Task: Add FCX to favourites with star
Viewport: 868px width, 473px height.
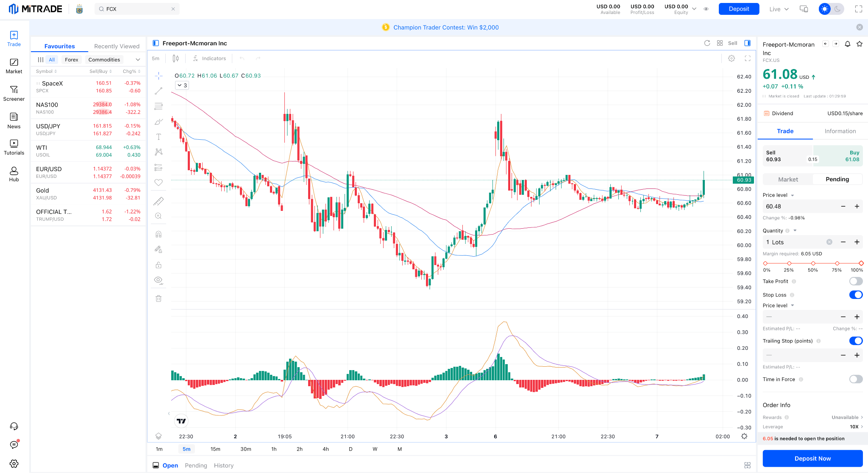Action: [x=860, y=44]
